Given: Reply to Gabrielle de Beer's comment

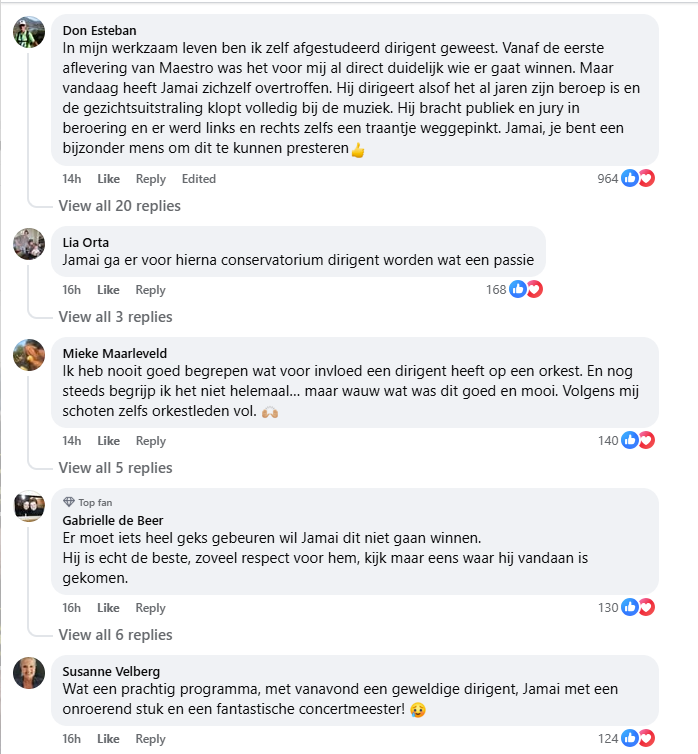Looking at the screenshot, I should point(151,608).
